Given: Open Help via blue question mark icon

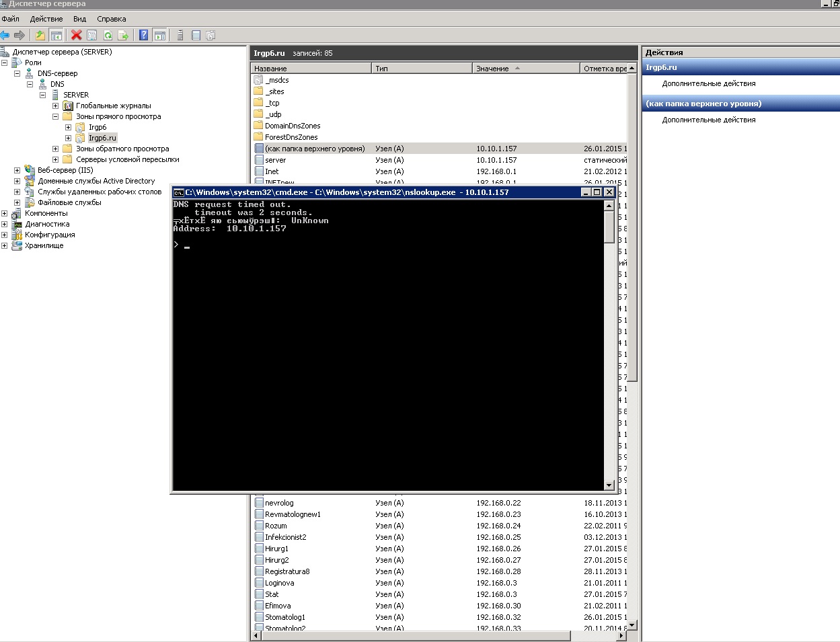Looking at the screenshot, I should 143,35.
